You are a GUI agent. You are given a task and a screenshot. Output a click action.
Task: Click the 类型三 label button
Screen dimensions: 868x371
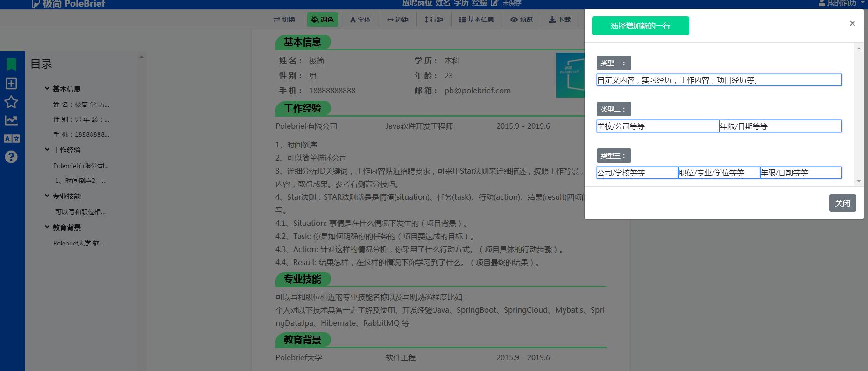pos(614,155)
